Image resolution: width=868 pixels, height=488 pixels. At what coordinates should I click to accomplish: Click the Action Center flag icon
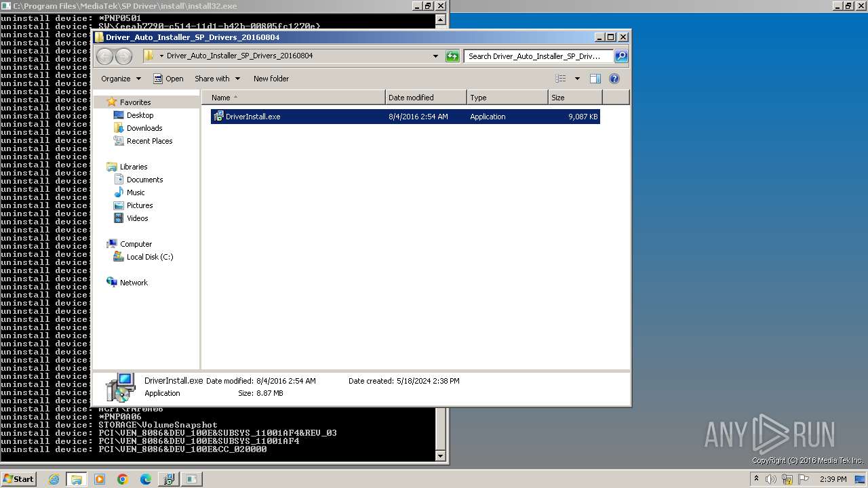[804, 479]
